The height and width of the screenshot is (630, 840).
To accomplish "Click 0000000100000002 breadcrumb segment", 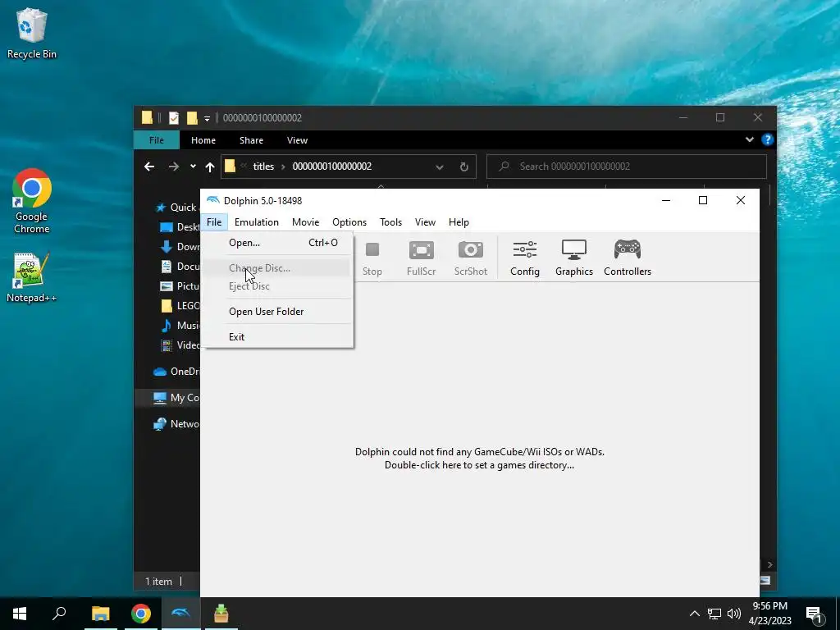I will [x=331, y=167].
